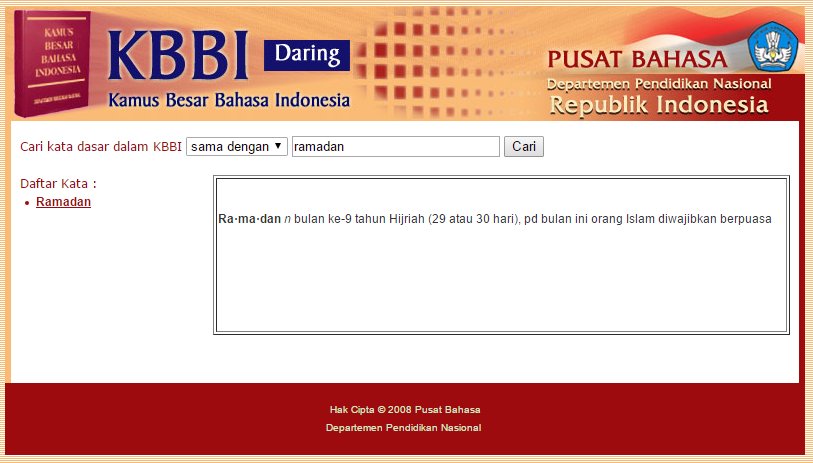Click 'Hak Cipta © 2008 Pusat Bahasa' footer

[x=405, y=410]
